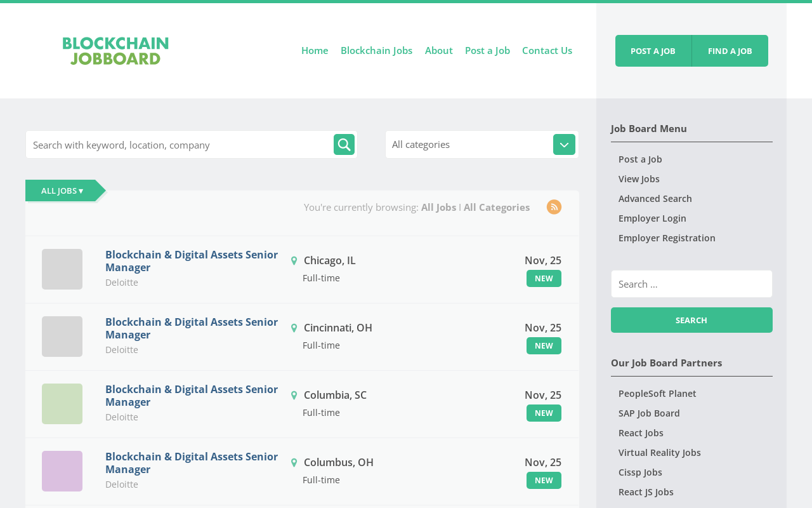Click the NEW badge on Columbia job
This screenshot has width=812, height=508.
click(x=544, y=413)
